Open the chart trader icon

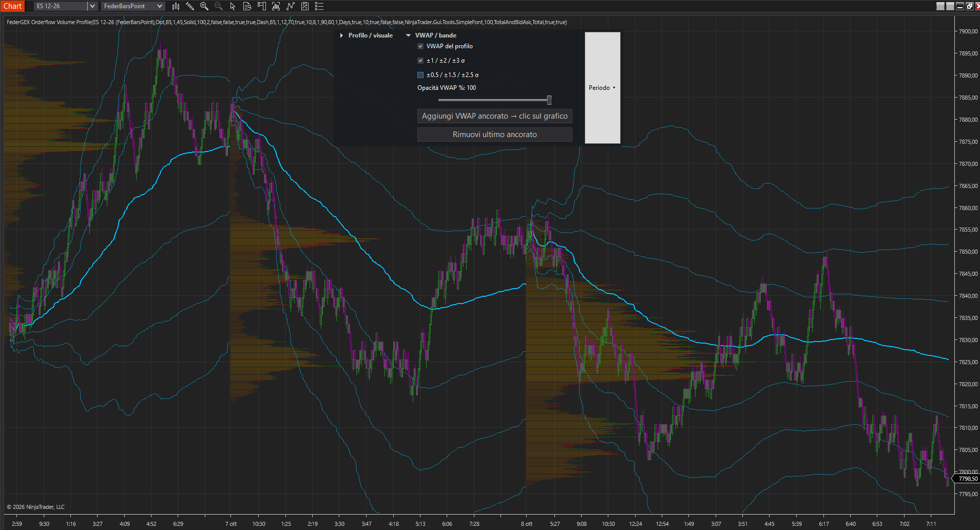coord(261,6)
